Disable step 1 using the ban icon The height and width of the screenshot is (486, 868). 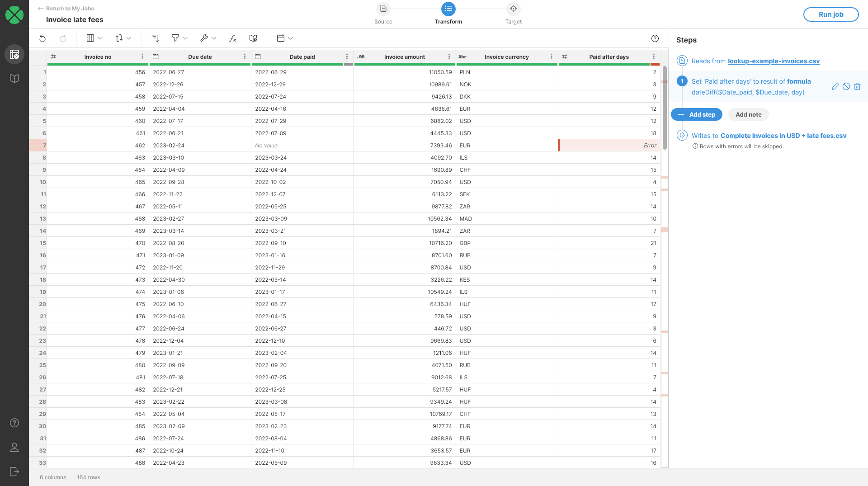(846, 86)
